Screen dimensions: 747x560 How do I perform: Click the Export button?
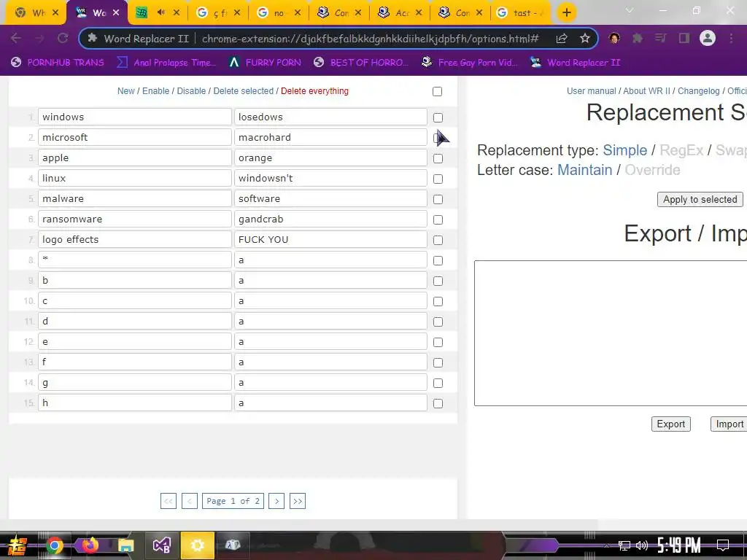[671, 424]
